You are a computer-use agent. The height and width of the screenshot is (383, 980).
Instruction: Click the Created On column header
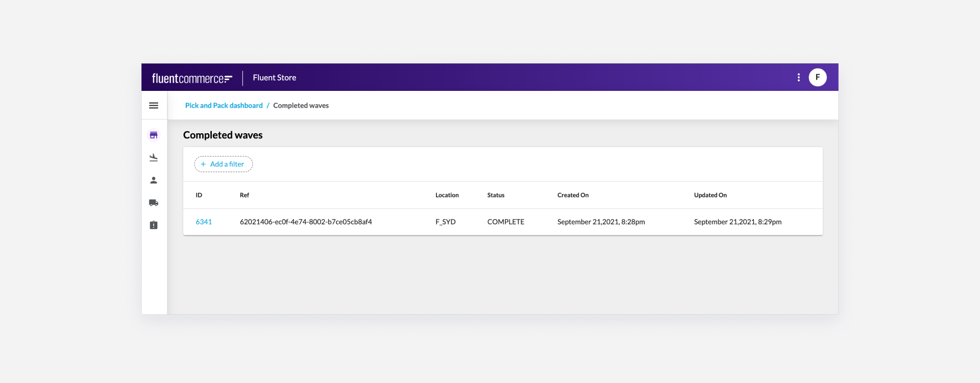573,195
